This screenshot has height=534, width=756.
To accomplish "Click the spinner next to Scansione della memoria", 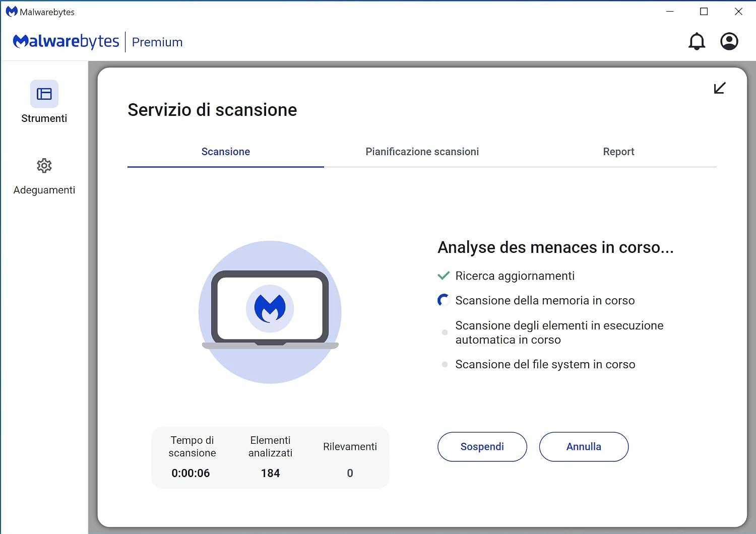I will [444, 300].
